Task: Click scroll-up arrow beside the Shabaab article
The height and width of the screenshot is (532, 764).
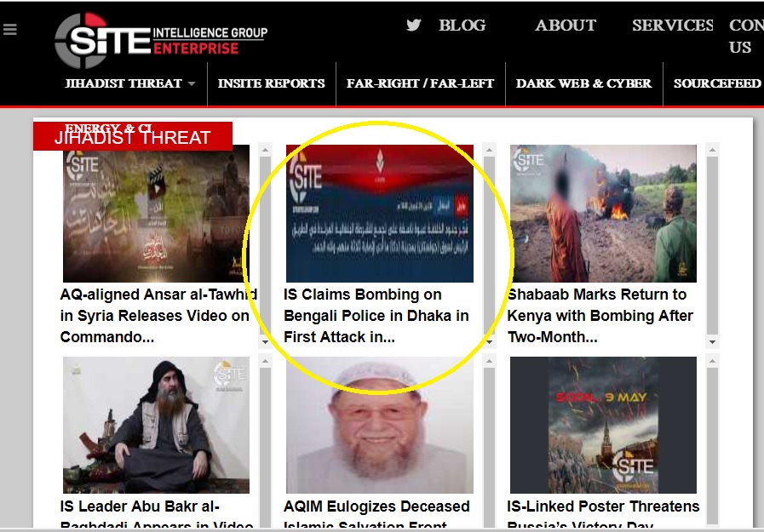Action: click(x=713, y=151)
